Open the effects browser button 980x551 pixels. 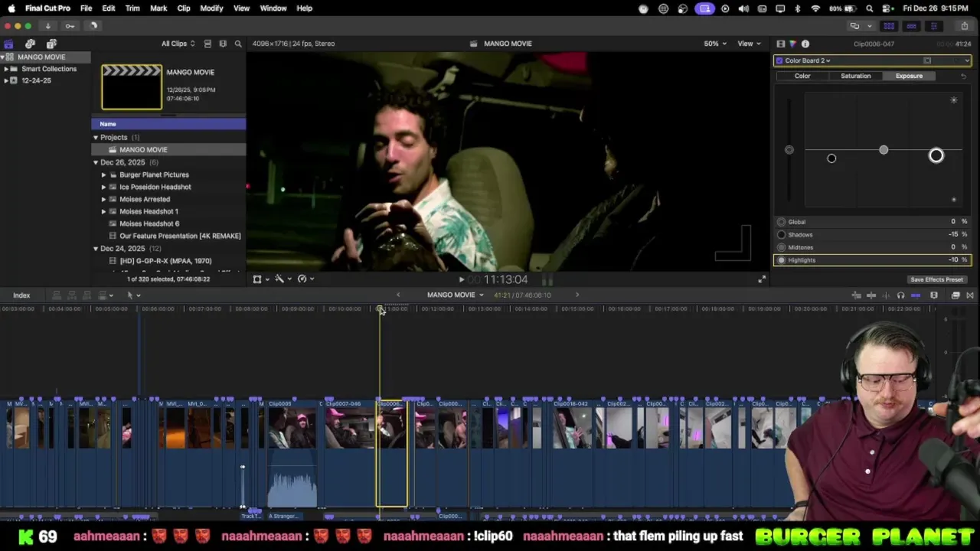tap(955, 295)
